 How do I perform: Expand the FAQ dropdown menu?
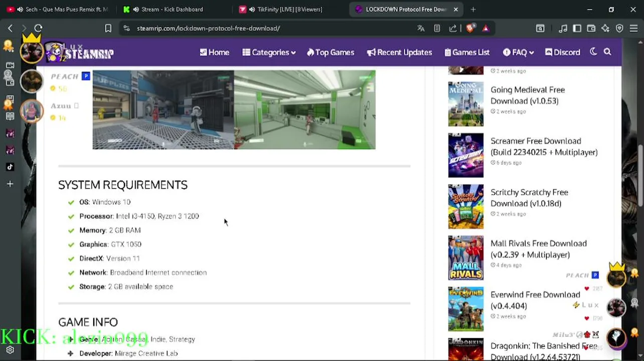pos(519,52)
